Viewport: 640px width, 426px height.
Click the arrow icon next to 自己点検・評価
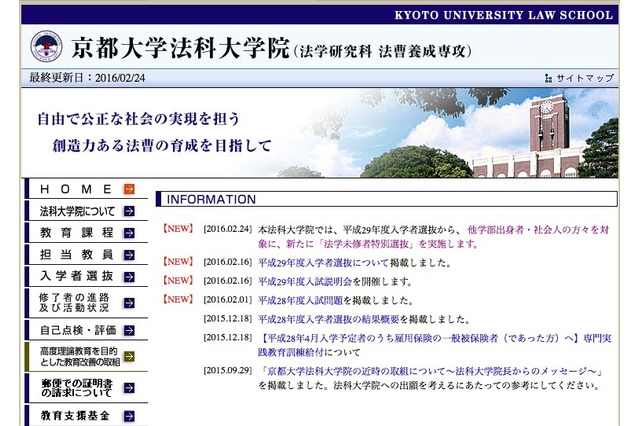[x=129, y=330]
